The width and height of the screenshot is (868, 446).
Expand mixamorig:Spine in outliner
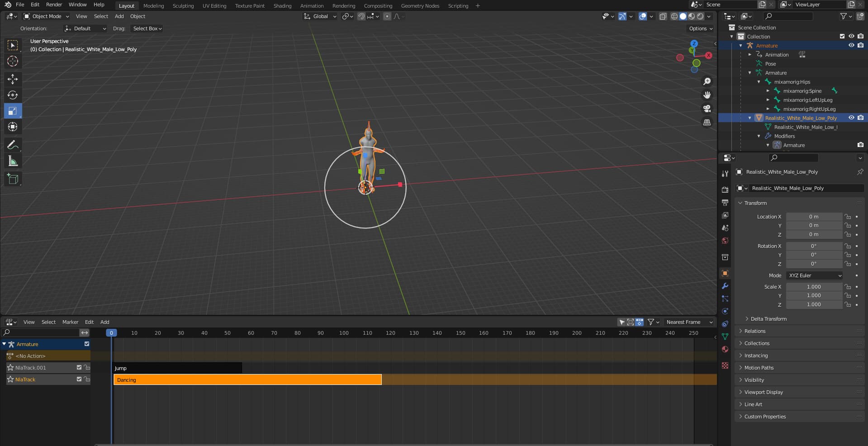click(768, 91)
